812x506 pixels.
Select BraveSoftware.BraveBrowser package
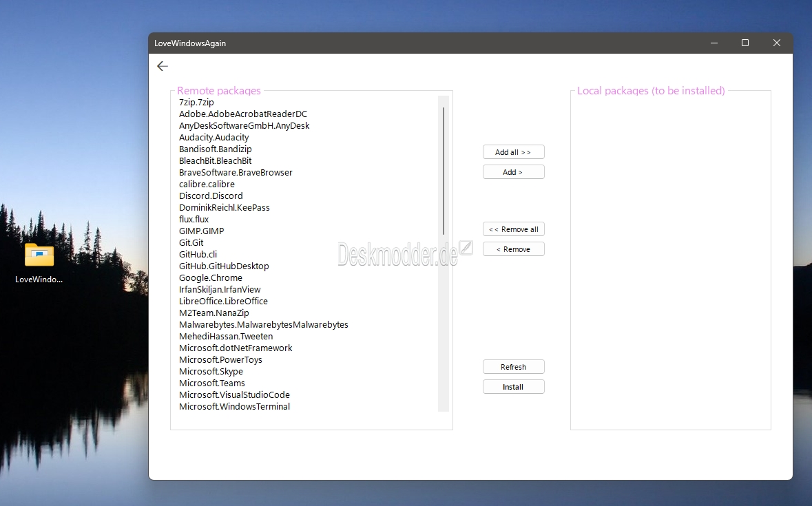pos(236,172)
